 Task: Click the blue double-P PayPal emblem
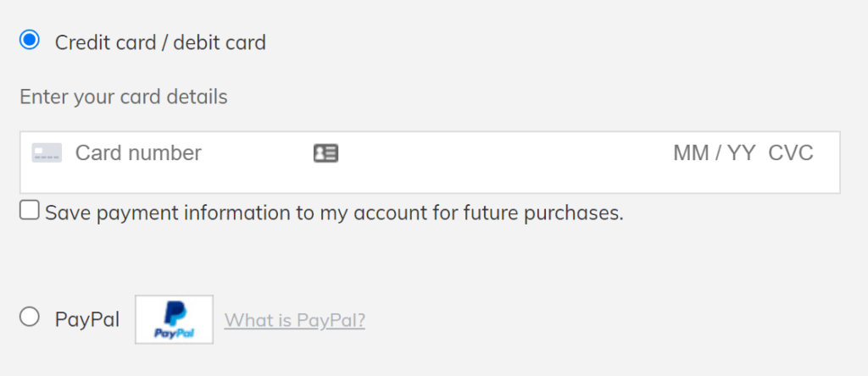point(174,312)
